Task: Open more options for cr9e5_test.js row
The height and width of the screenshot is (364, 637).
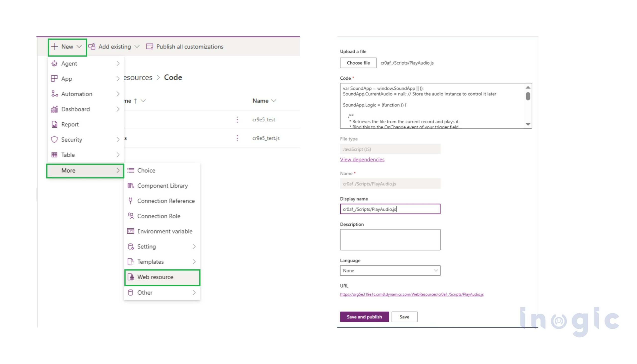Action: 237,138
